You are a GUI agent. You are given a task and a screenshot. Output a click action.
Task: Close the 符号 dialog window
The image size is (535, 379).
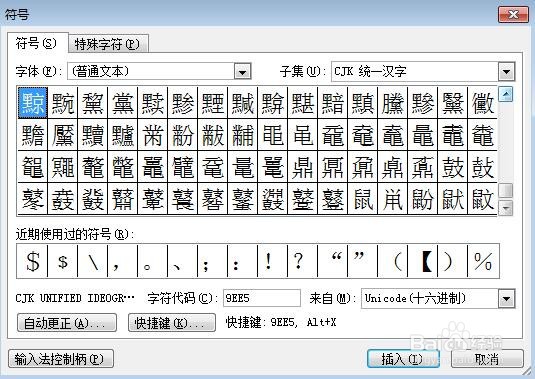(x=513, y=15)
